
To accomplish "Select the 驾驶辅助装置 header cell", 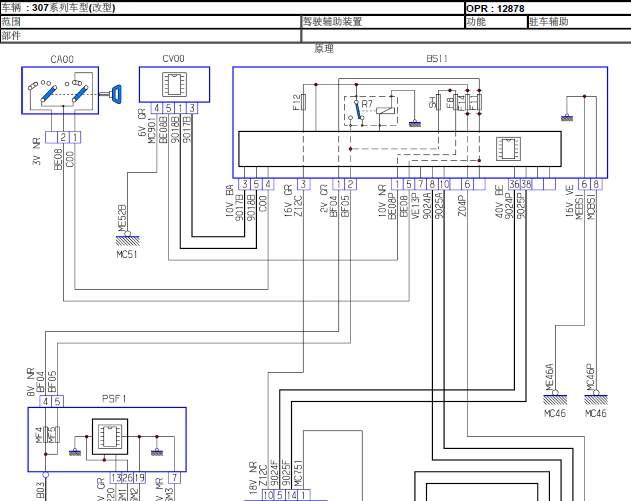I will [x=383, y=22].
